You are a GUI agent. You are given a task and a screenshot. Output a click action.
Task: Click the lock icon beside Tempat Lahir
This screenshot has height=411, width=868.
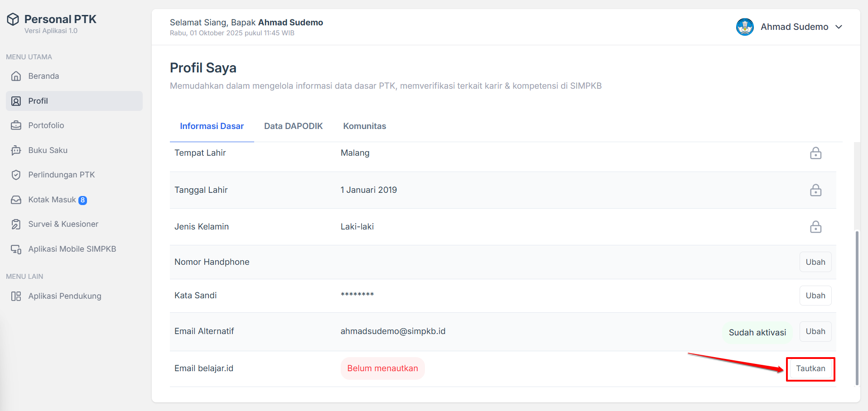(x=815, y=153)
